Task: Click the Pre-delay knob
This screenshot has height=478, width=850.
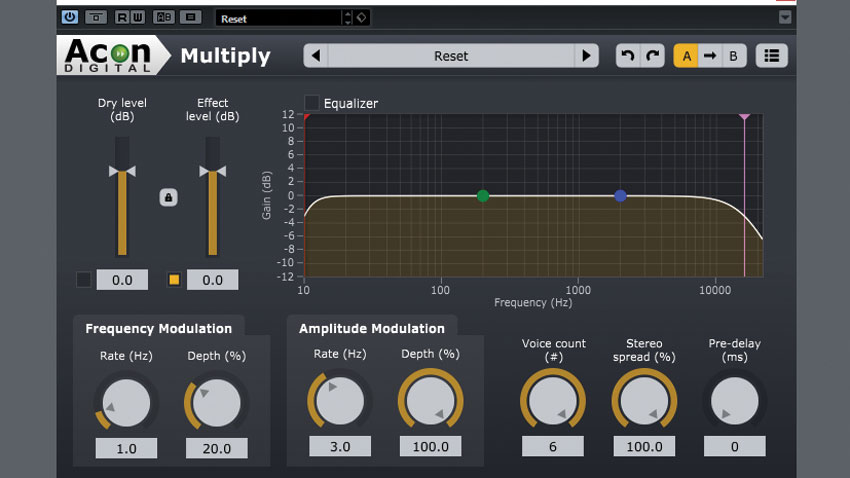Action: pos(735,402)
